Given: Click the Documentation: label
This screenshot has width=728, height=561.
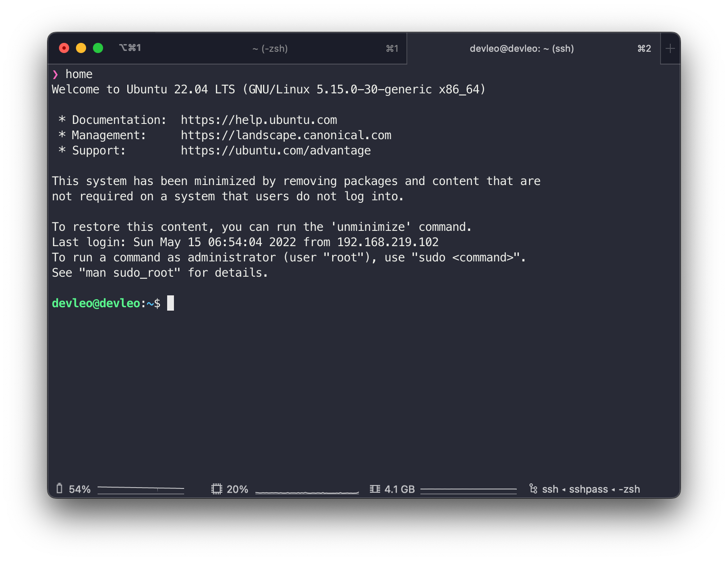Looking at the screenshot, I should pos(119,120).
